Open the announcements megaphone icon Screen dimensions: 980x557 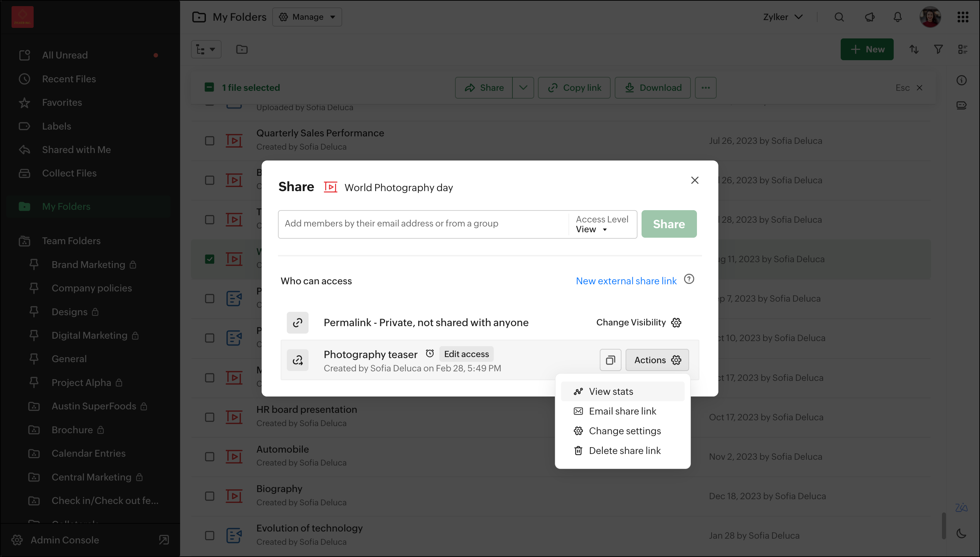coord(869,17)
